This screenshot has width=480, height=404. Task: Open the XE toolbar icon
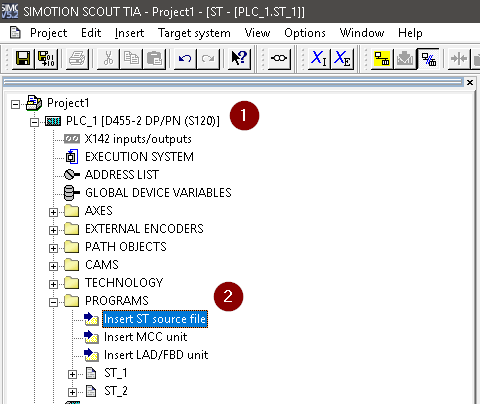point(342,59)
